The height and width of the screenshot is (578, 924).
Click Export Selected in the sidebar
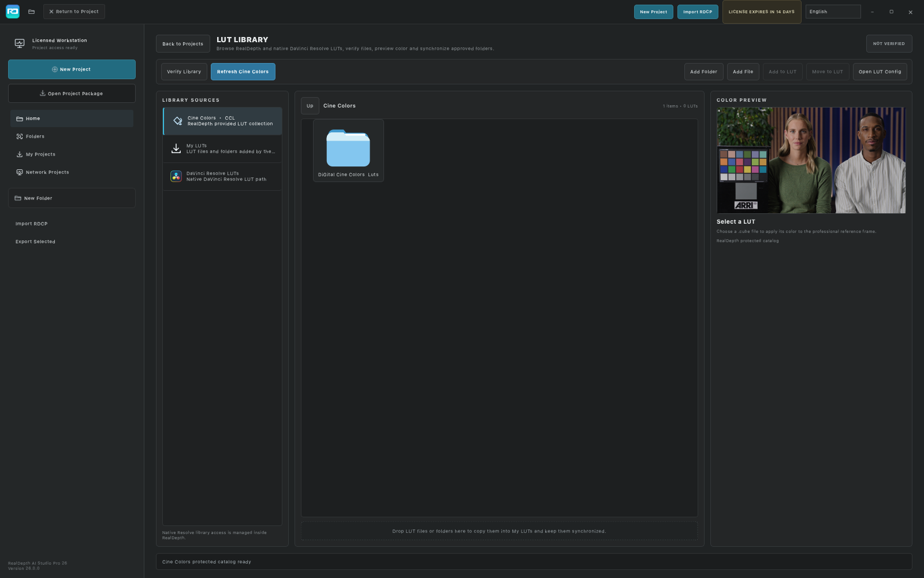pos(35,242)
